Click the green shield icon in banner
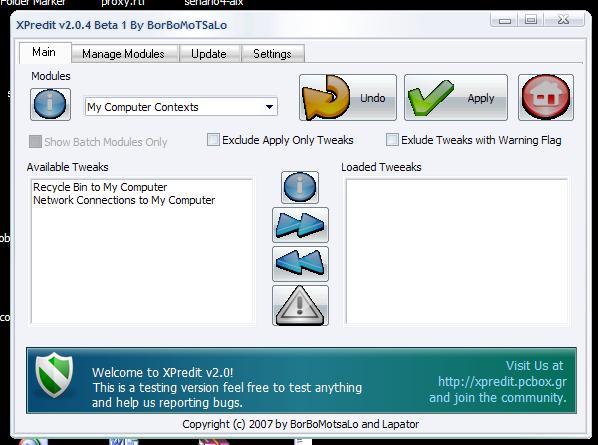Image resolution: width=598 pixels, height=445 pixels. click(x=54, y=375)
